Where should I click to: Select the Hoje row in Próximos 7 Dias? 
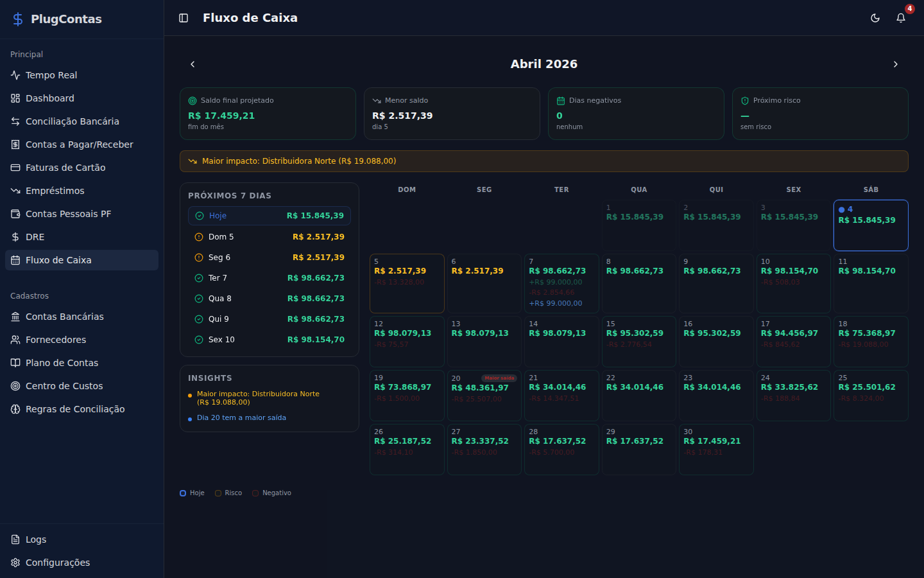tap(269, 216)
